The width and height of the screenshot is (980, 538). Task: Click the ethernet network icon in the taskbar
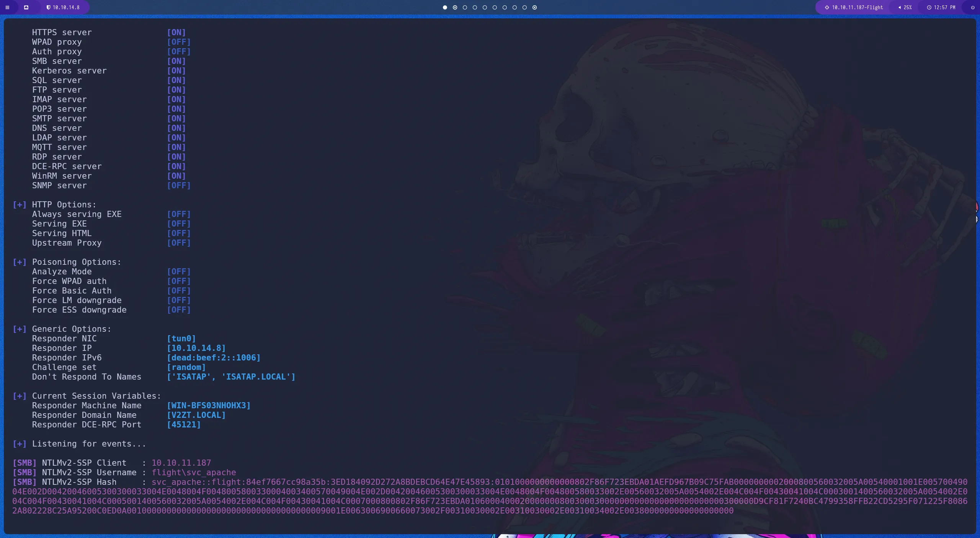coord(26,7)
